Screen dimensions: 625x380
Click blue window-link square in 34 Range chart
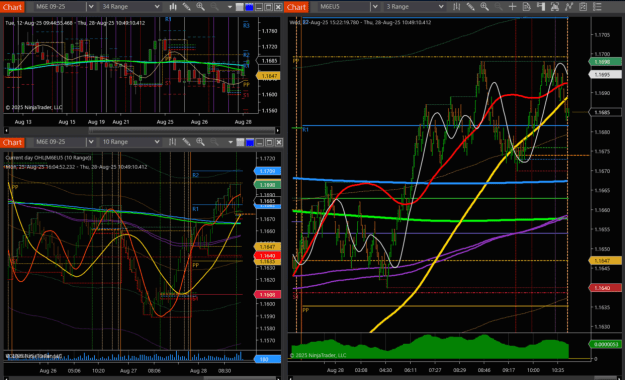(x=249, y=7)
